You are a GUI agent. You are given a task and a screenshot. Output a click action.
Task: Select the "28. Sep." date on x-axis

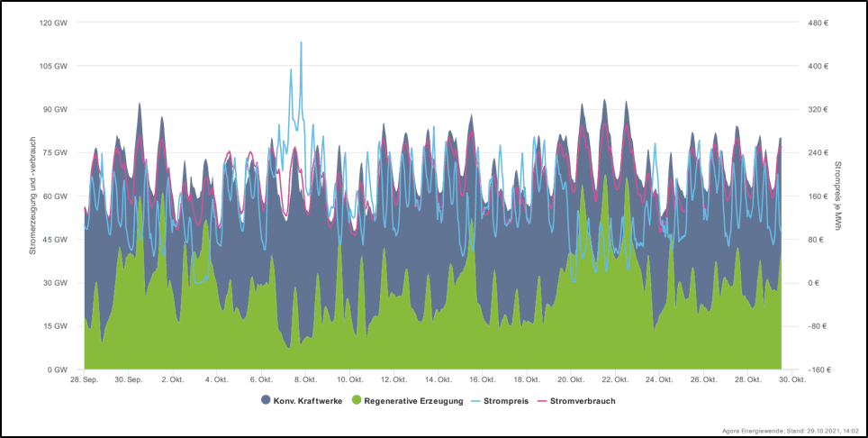[x=85, y=379]
